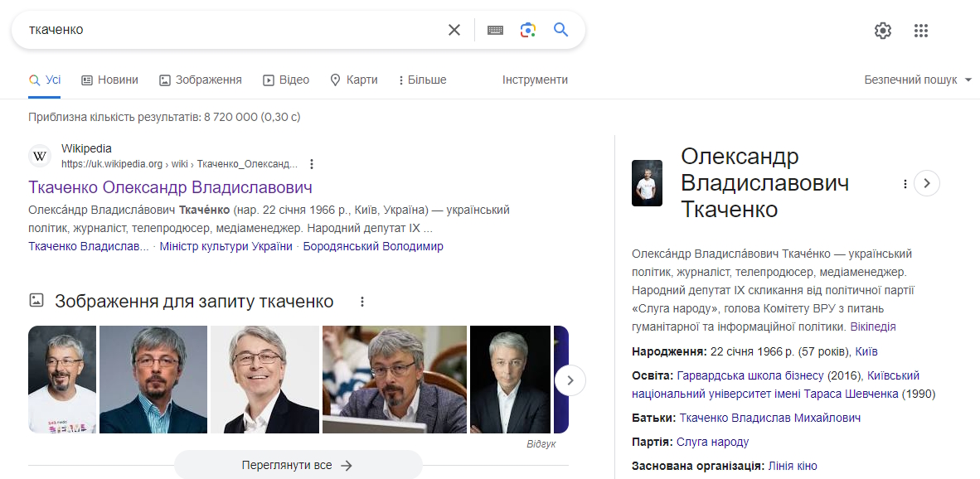Click the Переглянути все button
Image resolution: width=980 pixels, height=479 pixels.
click(x=298, y=465)
